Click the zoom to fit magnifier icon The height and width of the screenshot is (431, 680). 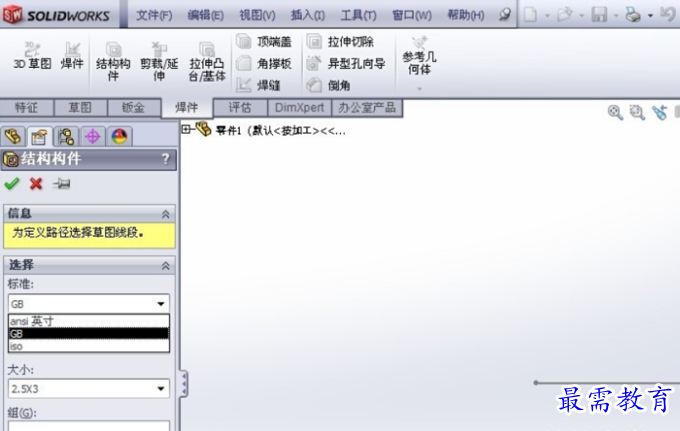pos(615,112)
